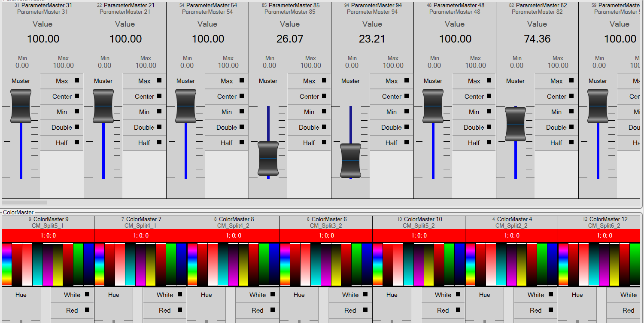This screenshot has width=644, height=323.
Task: Click the ParameterMaster 85 fader handle
Action: point(268,158)
